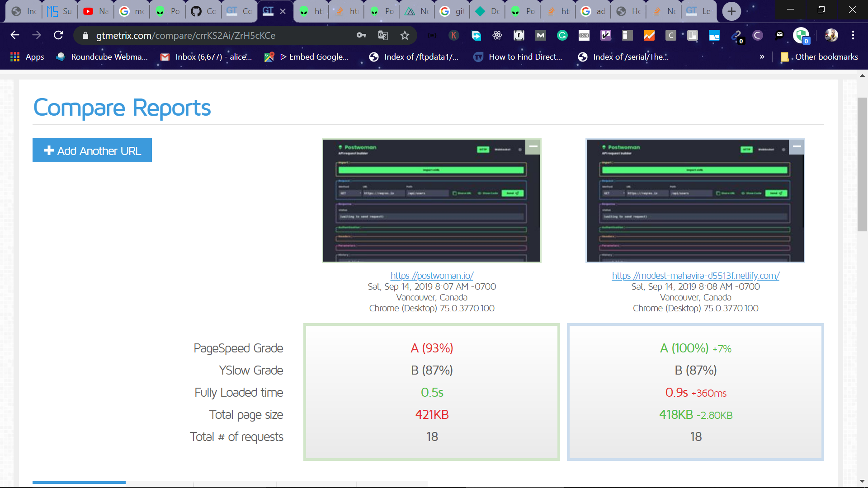
Task: Open the modest-mahavira netlify.com report link
Action: coord(695,276)
